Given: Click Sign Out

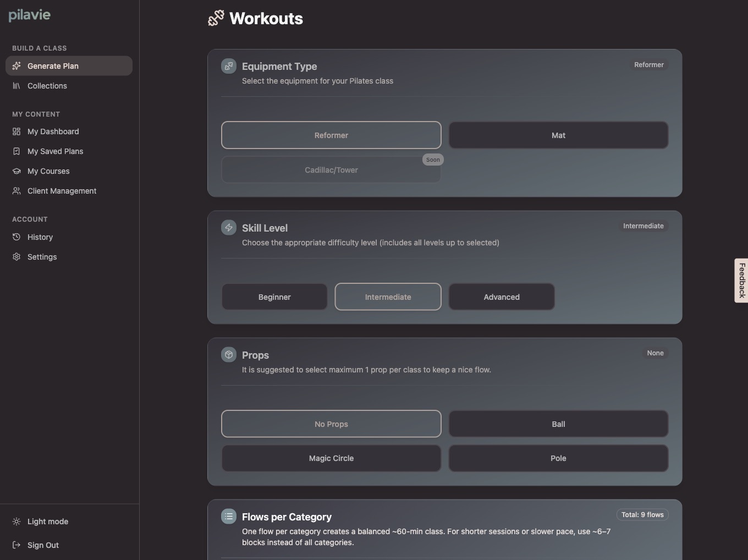Looking at the screenshot, I should coord(69,545).
